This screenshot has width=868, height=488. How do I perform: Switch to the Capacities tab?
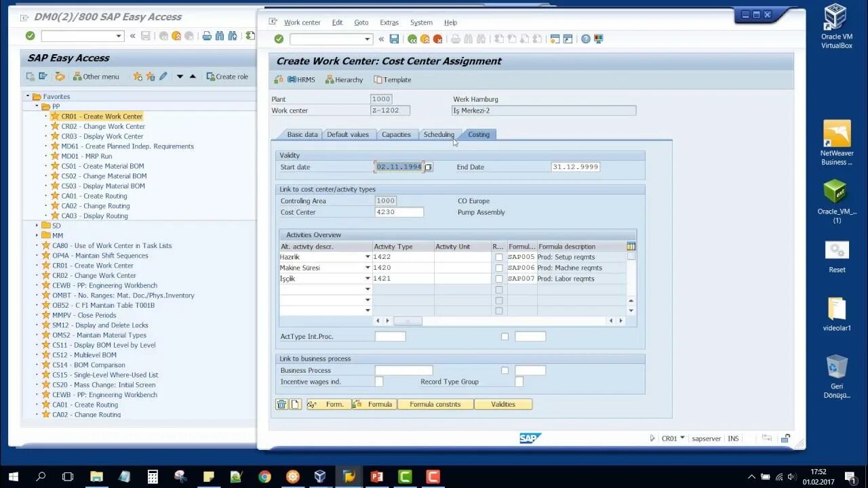(x=396, y=134)
